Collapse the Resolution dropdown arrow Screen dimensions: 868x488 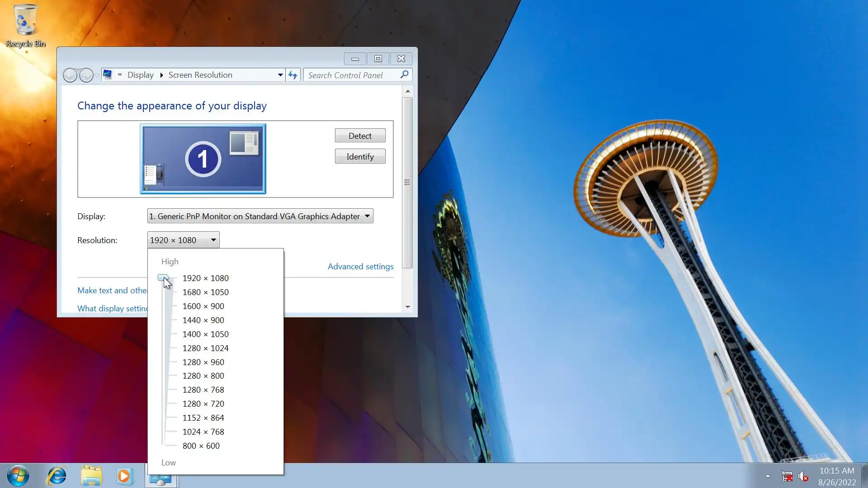(213, 240)
